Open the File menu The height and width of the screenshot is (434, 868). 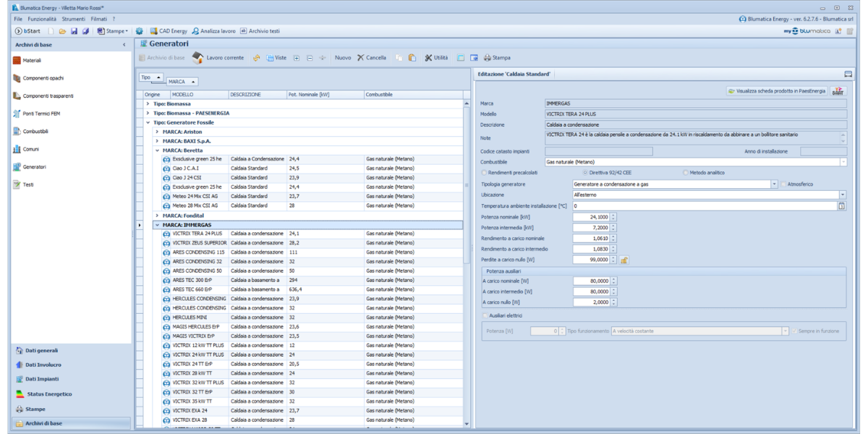(18, 18)
